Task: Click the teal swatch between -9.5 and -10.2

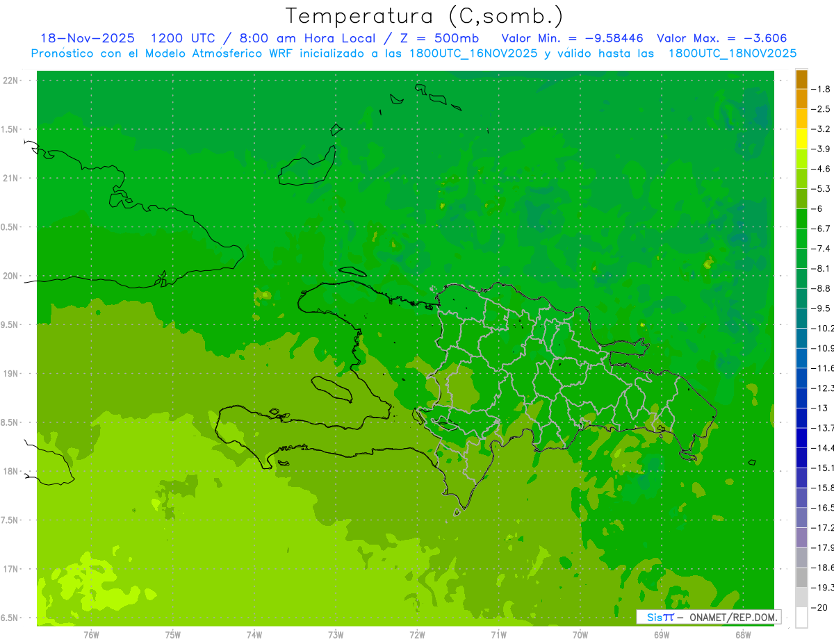Action: (x=801, y=318)
